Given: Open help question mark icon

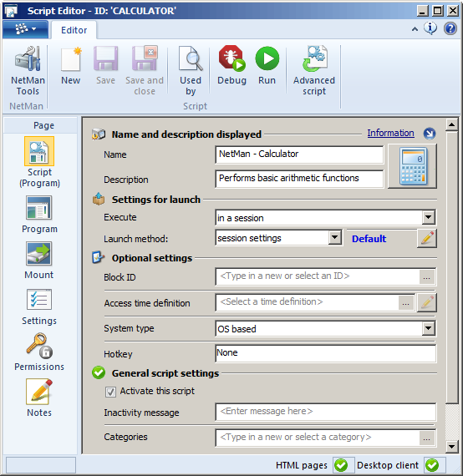Looking at the screenshot, I should 450,28.
